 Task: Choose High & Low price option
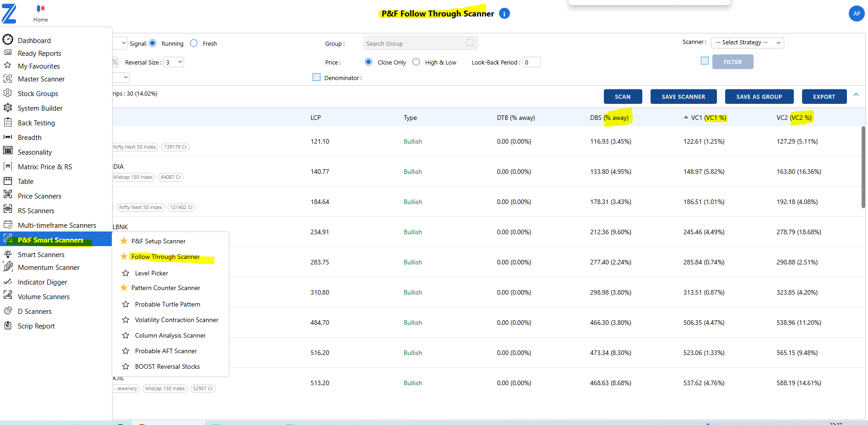coord(416,62)
